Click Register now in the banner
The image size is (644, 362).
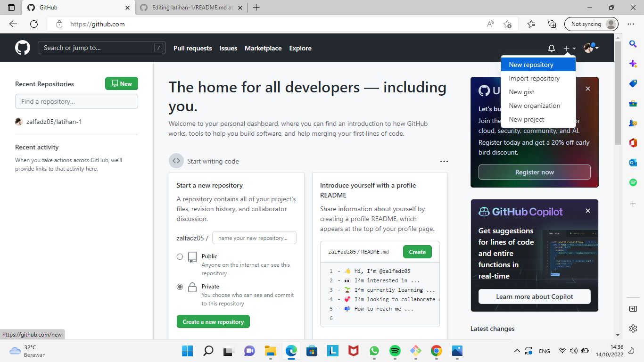(534, 172)
